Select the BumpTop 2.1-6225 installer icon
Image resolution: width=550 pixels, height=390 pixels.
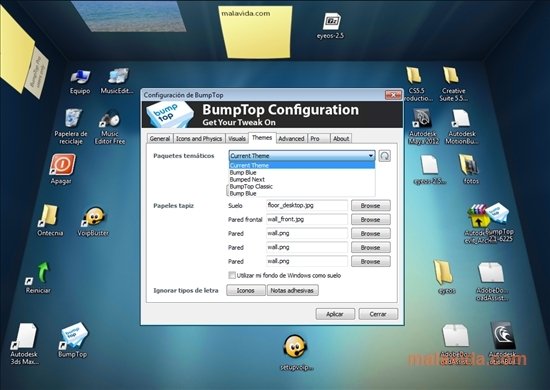click(x=497, y=214)
